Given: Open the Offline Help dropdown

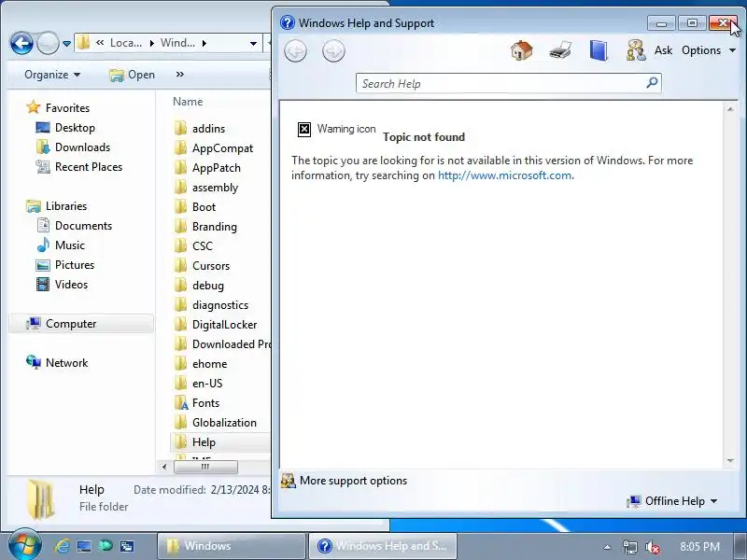Looking at the screenshot, I should (x=671, y=501).
